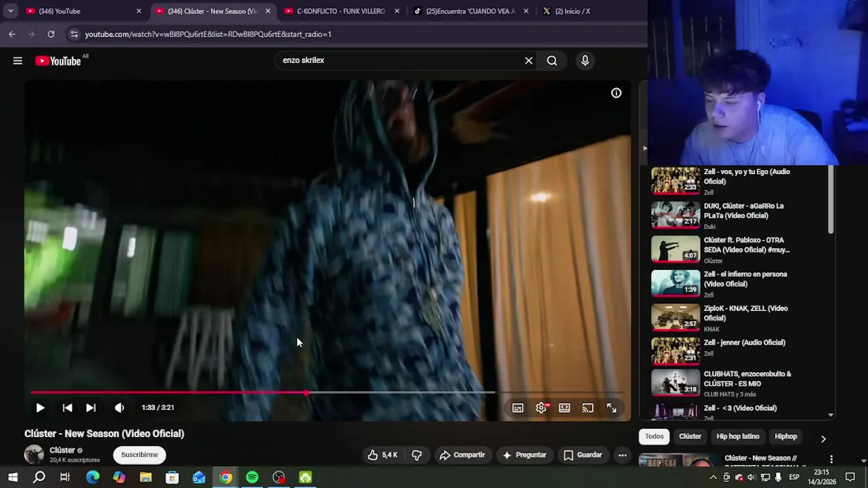View site information icon in address bar
The width and height of the screenshot is (868, 488).
(74, 34)
